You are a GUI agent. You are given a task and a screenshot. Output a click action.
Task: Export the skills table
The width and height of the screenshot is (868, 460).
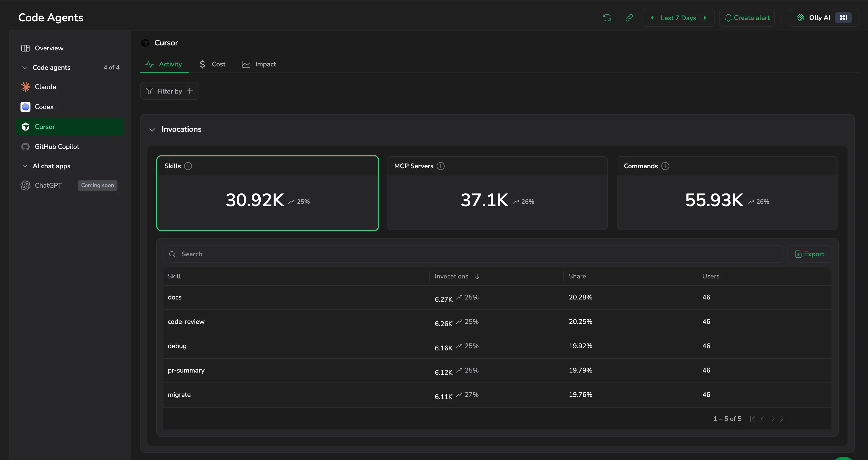pyautogui.click(x=809, y=254)
